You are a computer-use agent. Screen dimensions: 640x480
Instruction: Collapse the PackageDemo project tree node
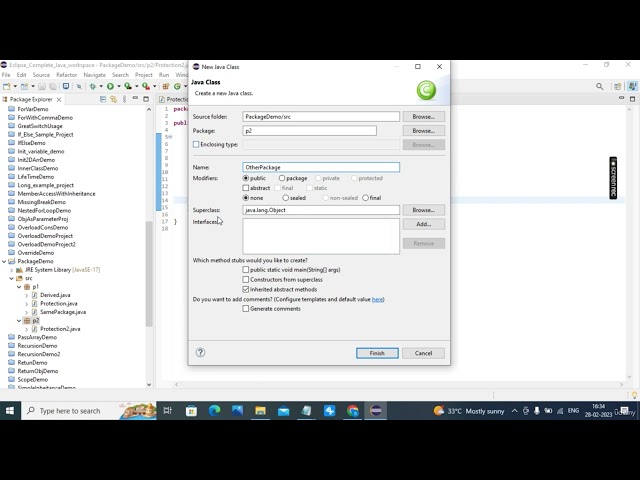pyautogui.click(x=4, y=261)
